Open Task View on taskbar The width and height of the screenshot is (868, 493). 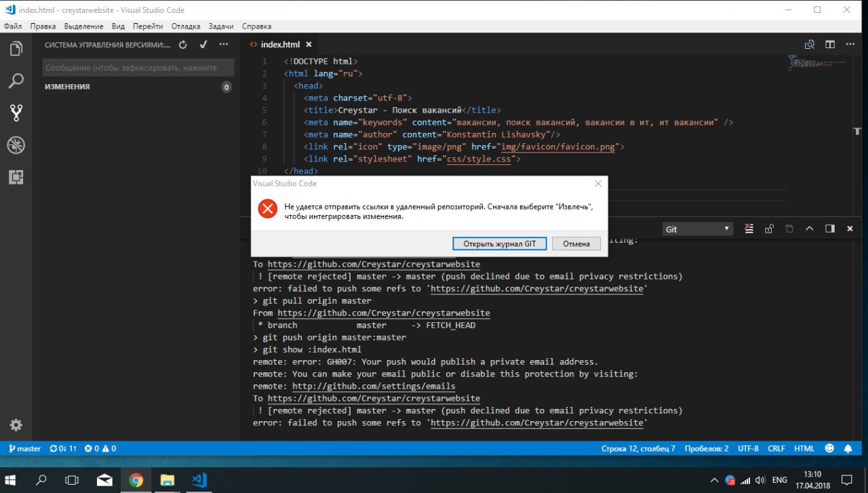(x=72, y=480)
